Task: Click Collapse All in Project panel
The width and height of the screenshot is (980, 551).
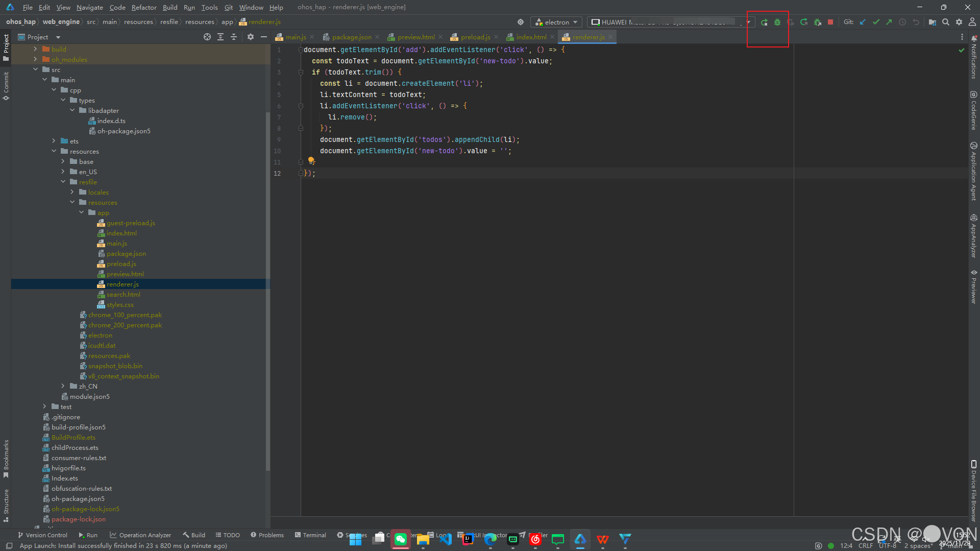Action: tap(234, 37)
